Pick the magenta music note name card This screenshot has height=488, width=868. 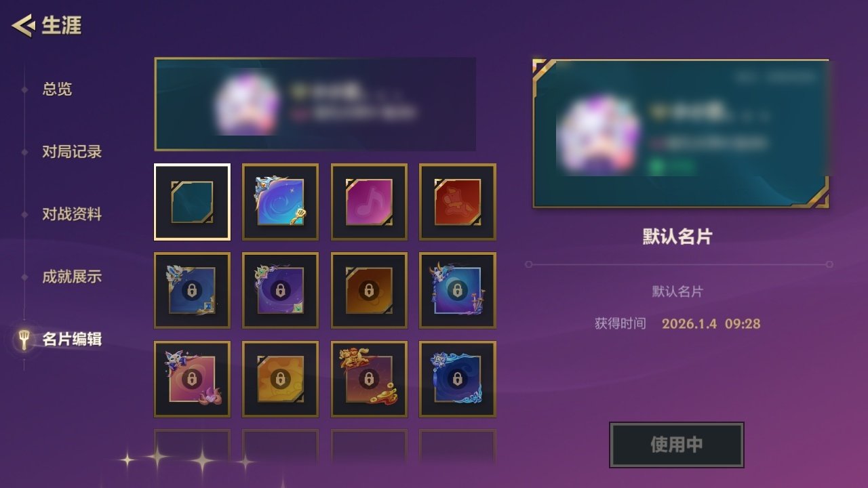pos(369,202)
